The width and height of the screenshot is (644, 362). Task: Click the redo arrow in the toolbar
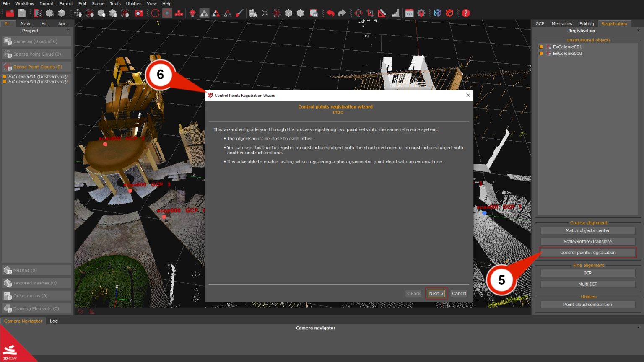point(342,13)
